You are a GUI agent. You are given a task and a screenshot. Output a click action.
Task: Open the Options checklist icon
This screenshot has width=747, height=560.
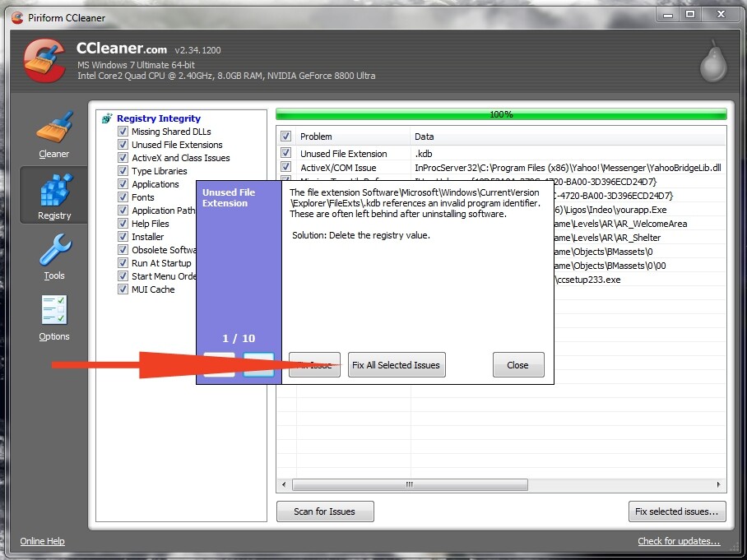point(53,310)
